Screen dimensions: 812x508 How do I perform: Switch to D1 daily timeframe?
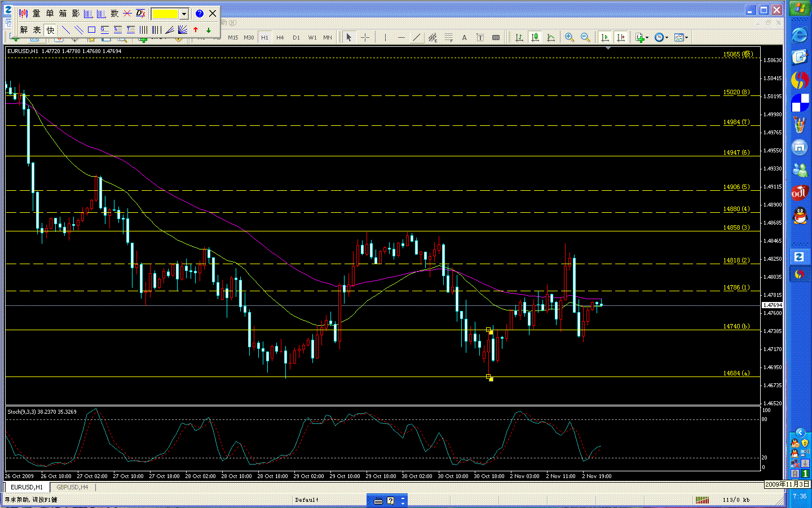click(x=296, y=37)
